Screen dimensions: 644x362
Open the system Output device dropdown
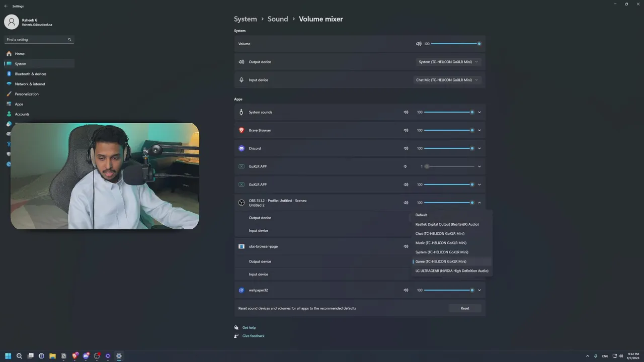448,62
